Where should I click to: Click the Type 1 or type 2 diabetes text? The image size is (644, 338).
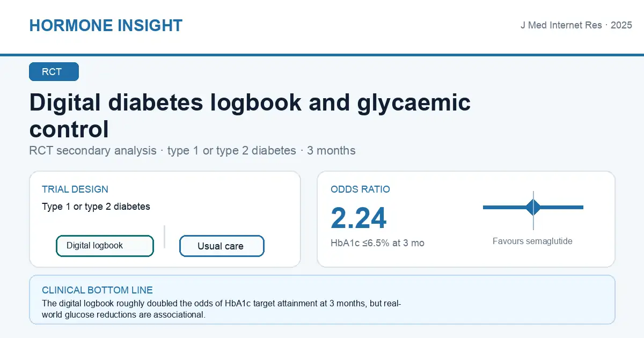[x=96, y=207]
